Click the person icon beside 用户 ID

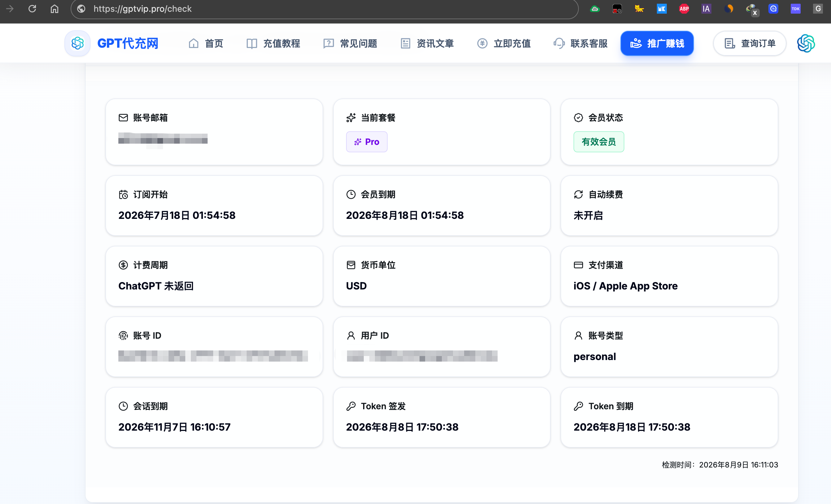pyautogui.click(x=351, y=336)
